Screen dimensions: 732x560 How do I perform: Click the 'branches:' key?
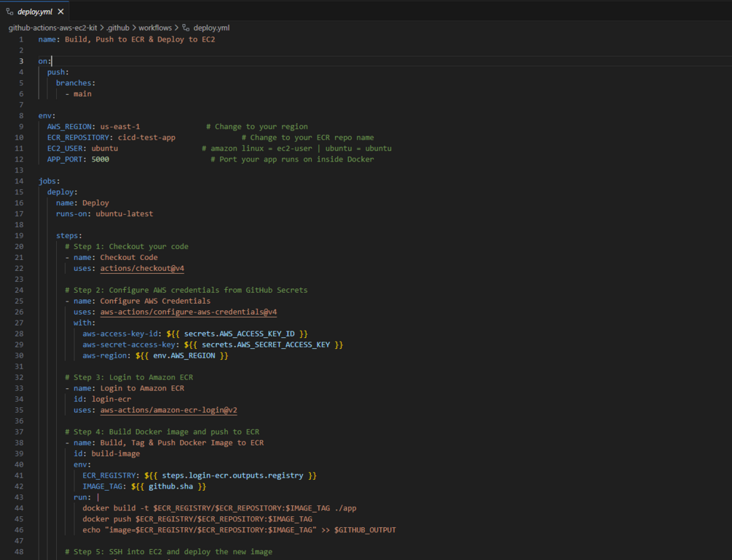(x=76, y=83)
